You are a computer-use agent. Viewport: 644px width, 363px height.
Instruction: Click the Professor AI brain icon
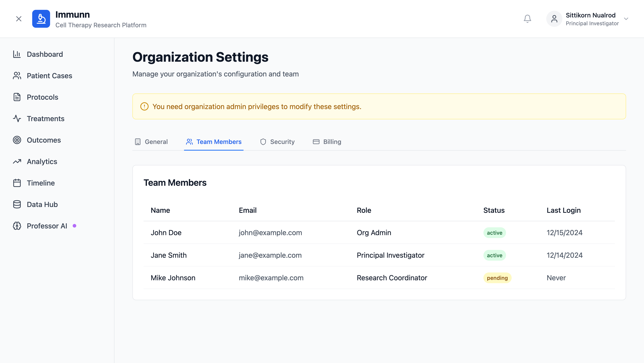point(17,226)
